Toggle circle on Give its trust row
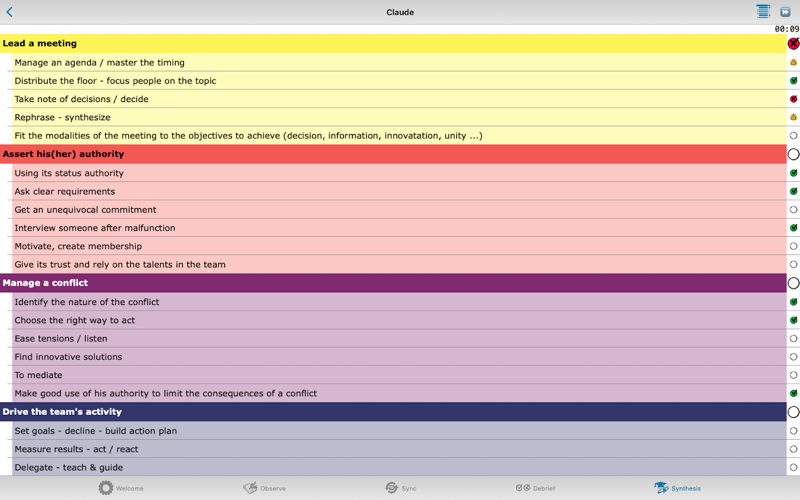Image resolution: width=800 pixels, height=500 pixels. (793, 265)
